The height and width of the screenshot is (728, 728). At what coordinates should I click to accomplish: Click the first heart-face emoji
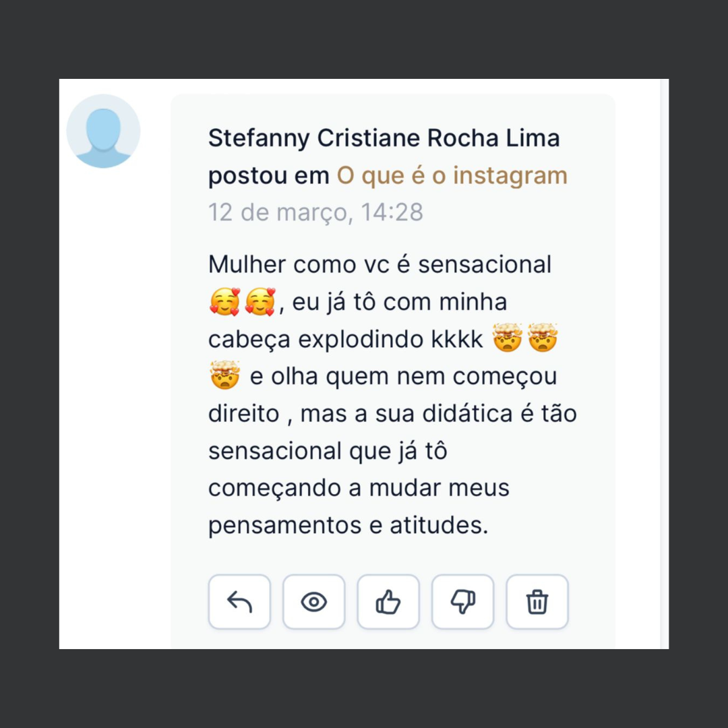click(x=224, y=302)
